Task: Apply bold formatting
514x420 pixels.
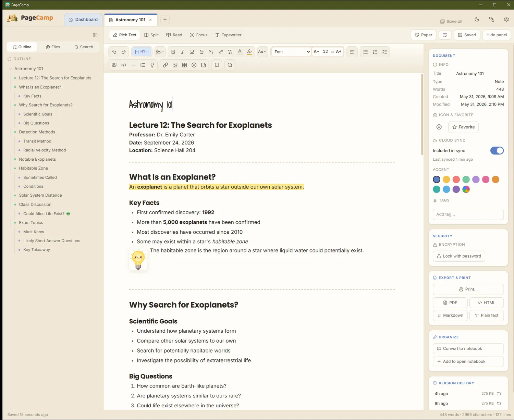Action: point(173,52)
